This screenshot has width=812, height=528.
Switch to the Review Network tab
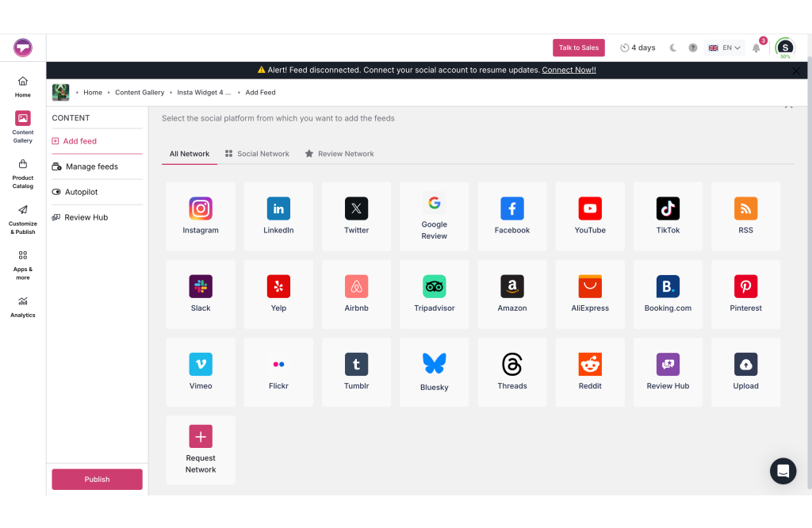339,154
